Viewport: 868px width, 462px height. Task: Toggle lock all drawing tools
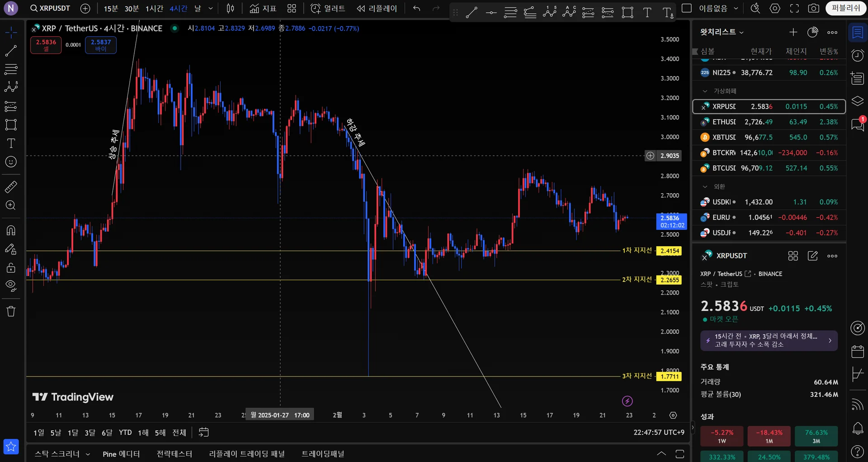point(11,267)
